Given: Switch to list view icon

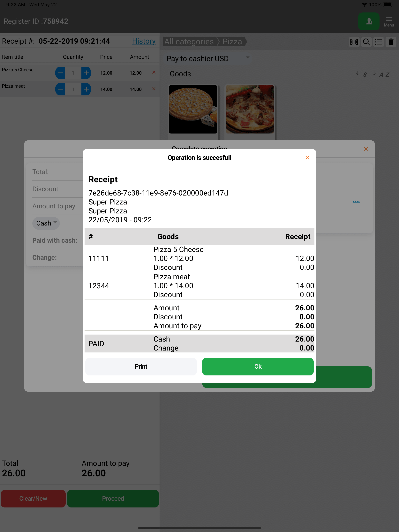Looking at the screenshot, I should click(x=379, y=42).
